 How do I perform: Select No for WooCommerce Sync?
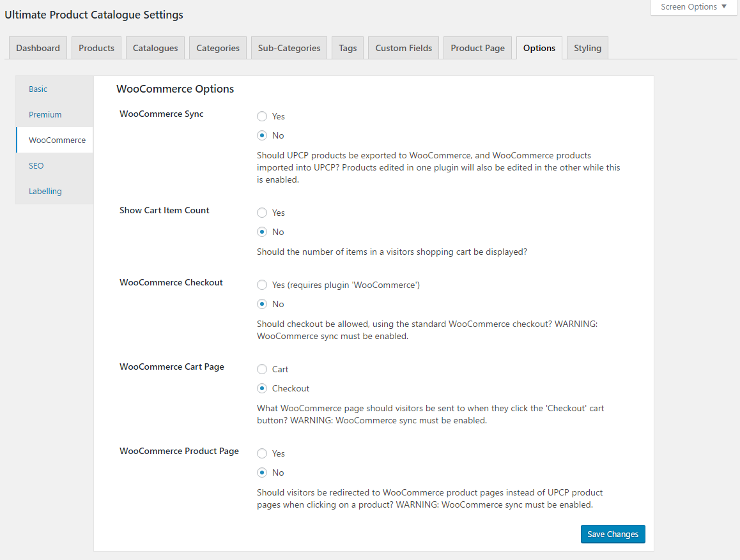click(262, 135)
